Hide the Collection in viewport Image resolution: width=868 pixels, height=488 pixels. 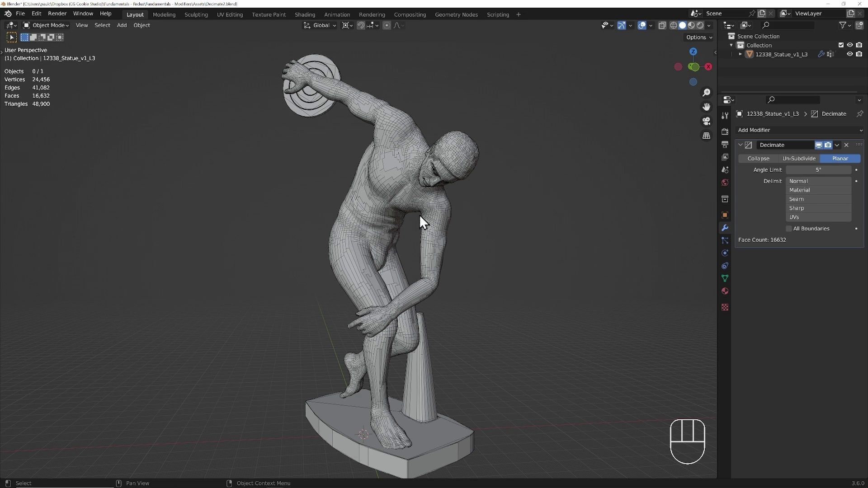(850, 45)
